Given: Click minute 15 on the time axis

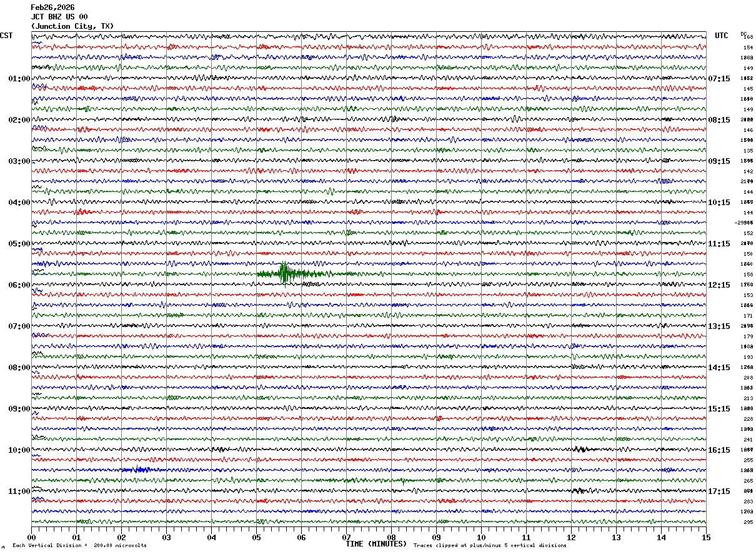Looking at the screenshot, I should pyautogui.click(x=705, y=537).
